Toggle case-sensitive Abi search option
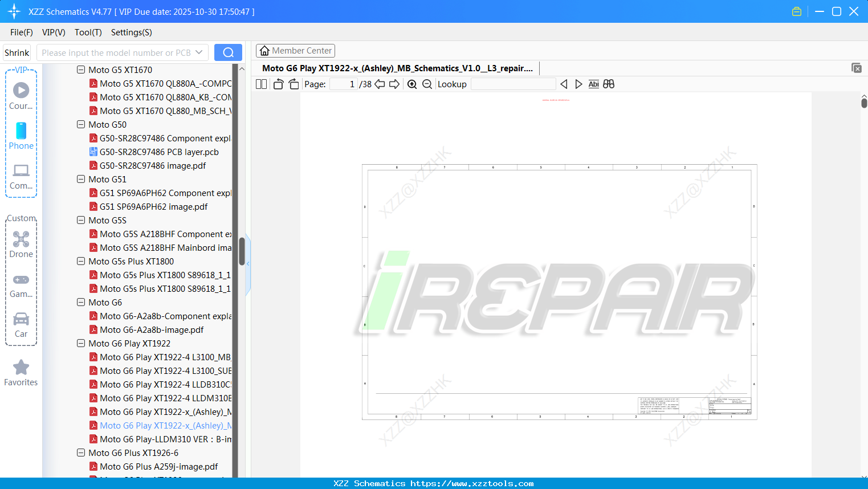This screenshot has height=489, width=868. coord(593,84)
